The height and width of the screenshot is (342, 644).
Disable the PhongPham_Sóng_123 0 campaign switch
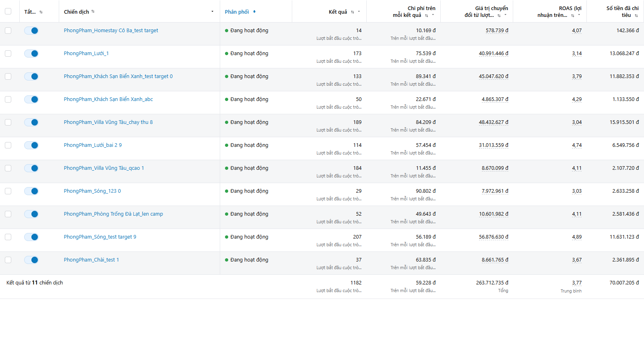tap(31, 191)
